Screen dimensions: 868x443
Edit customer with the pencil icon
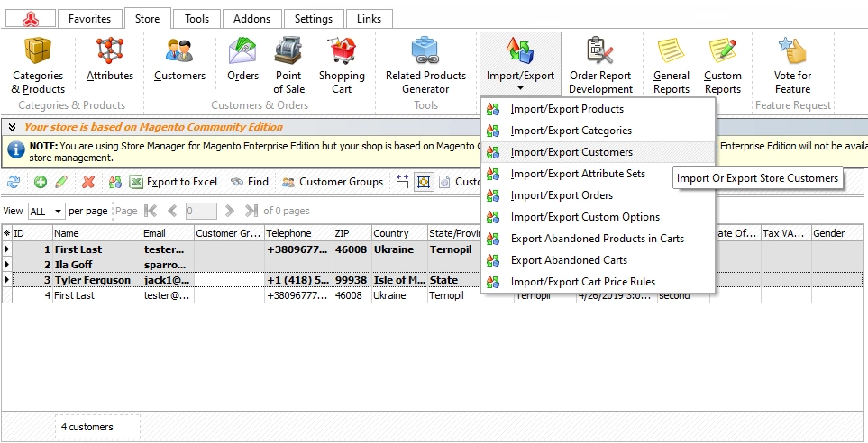[61, 181]
